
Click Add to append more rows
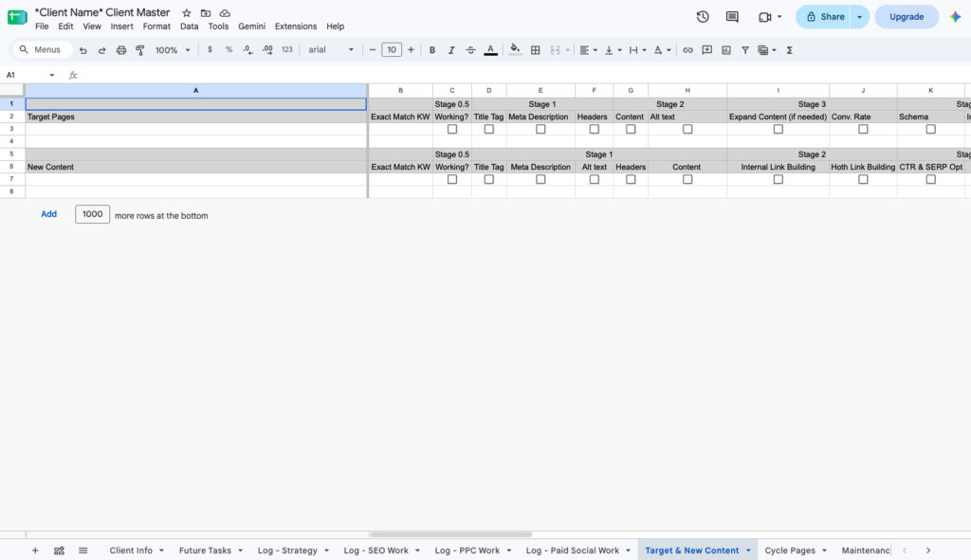pos(49,214)
